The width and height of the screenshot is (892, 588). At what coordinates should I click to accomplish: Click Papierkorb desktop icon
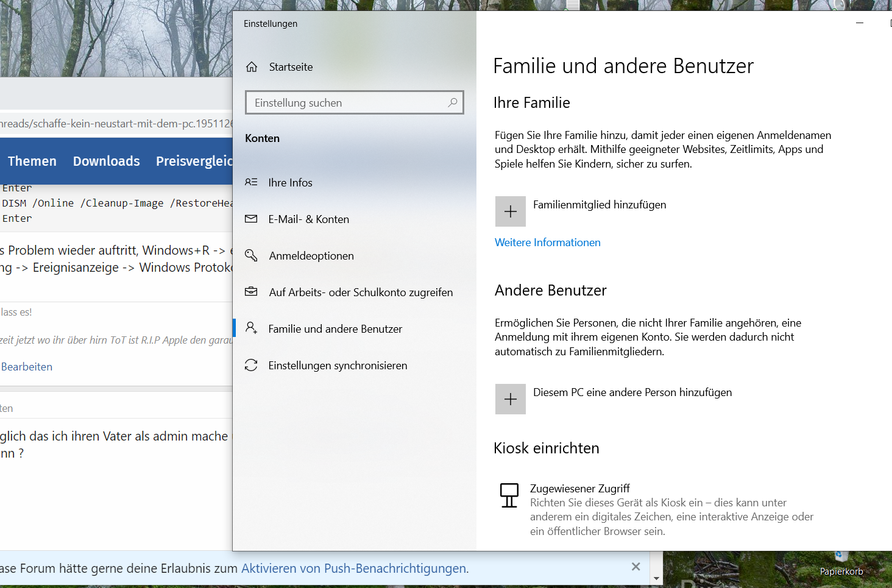pyautogui.click(x=841, y=564)
